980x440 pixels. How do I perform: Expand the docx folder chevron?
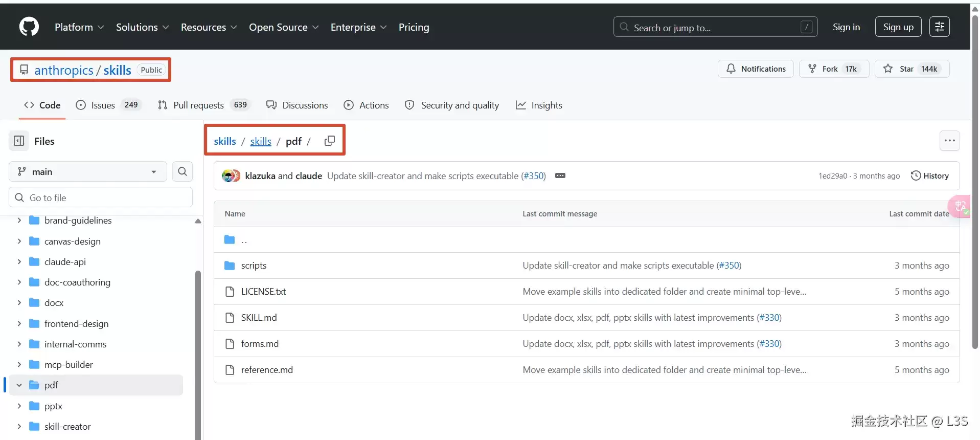click(x=19, y=303)
